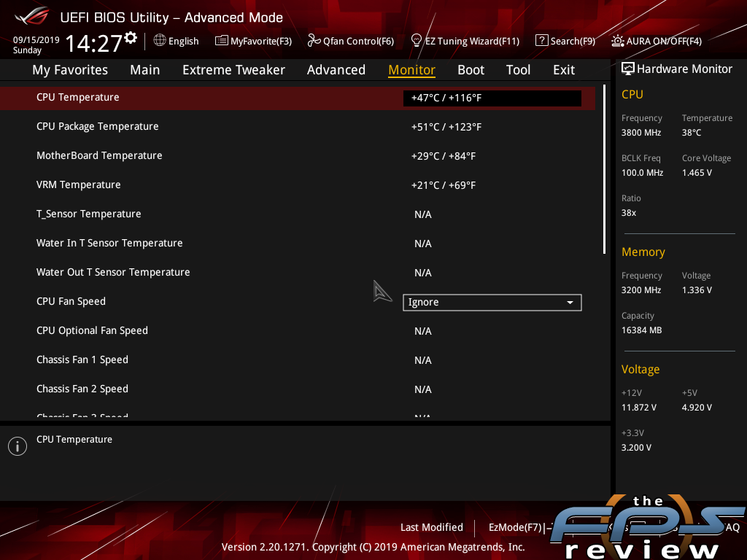
Task: Click the Memory section heading
Action: pyautogui.click(x=643, y=252)
